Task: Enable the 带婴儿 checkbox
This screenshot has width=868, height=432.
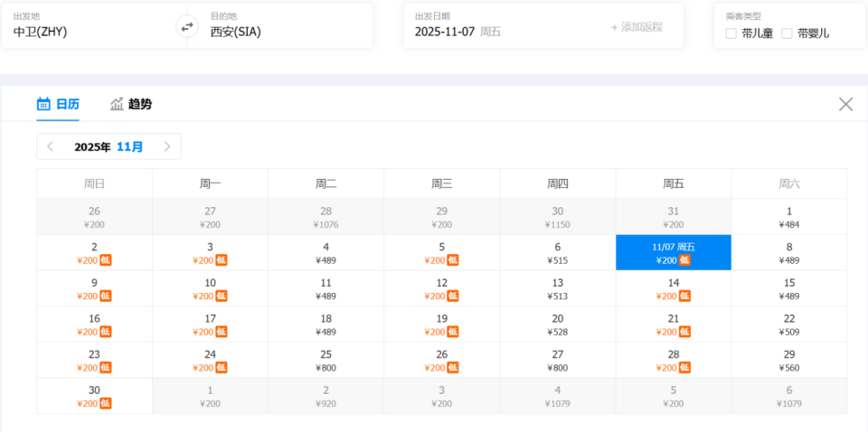Action: pos(787,33)
